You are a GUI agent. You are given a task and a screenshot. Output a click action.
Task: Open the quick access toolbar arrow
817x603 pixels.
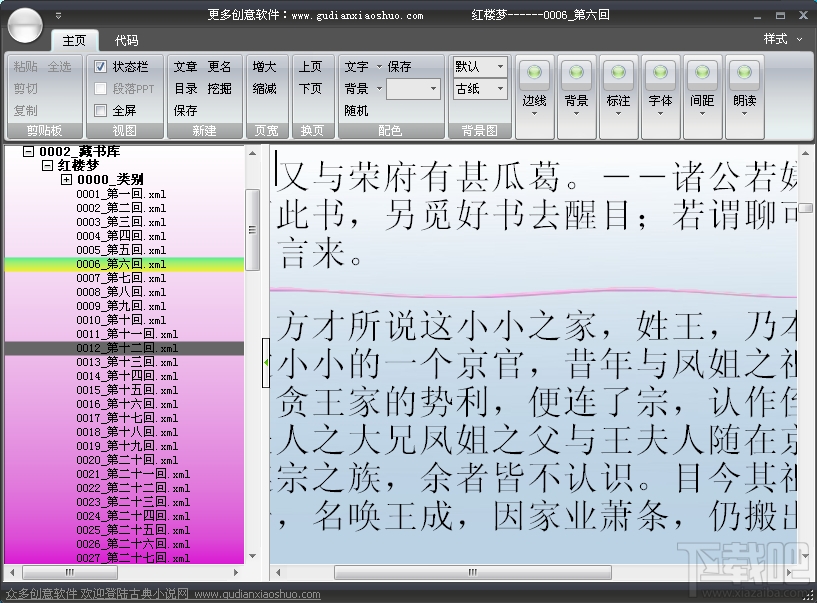click(58, 16)
